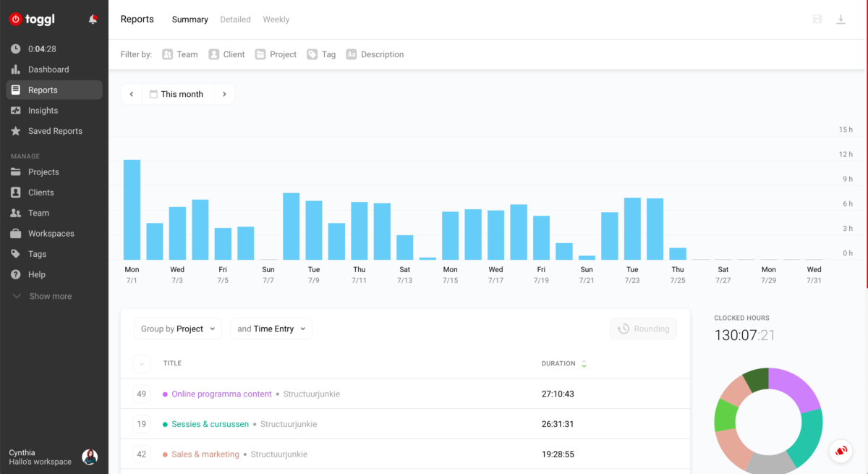The width and height of the screenshot is (868, 474).
Task: Toggle the Rounding option
Action: click(x=643, y=329)
